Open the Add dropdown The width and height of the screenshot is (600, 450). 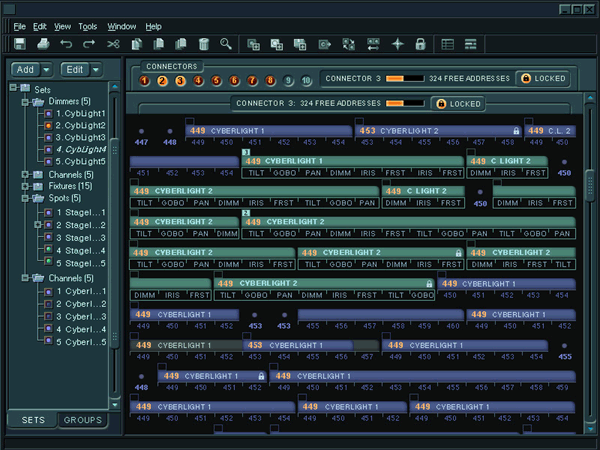[x=31, y=69]
